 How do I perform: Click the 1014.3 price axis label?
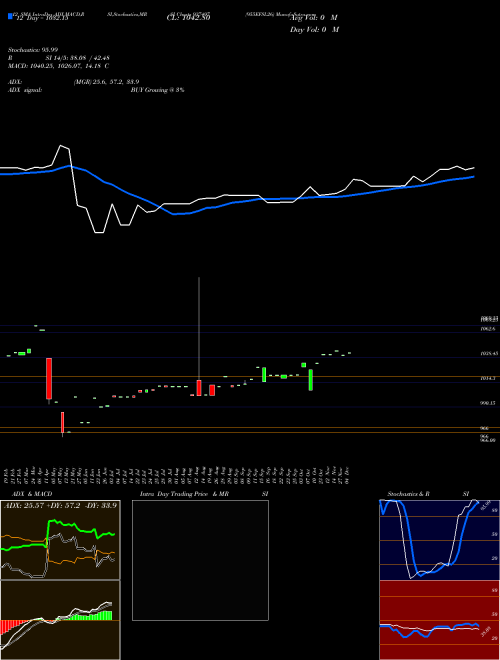(x=487, y=378)
